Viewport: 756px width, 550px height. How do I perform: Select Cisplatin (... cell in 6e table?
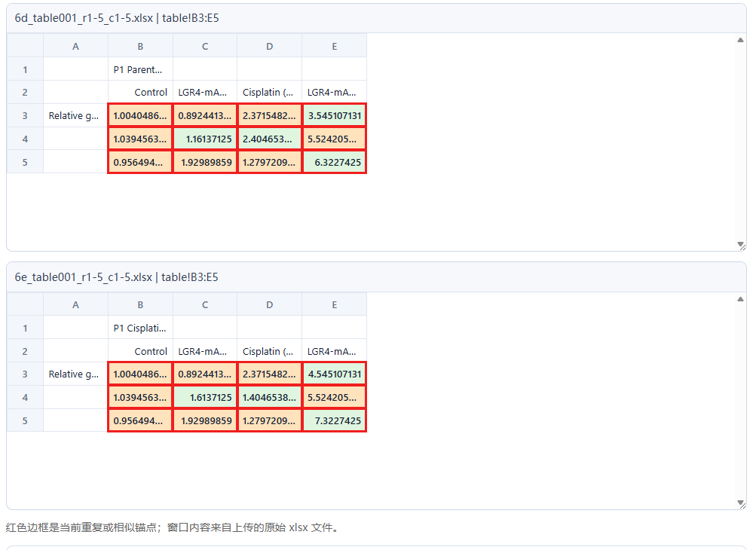coord(270,351)
